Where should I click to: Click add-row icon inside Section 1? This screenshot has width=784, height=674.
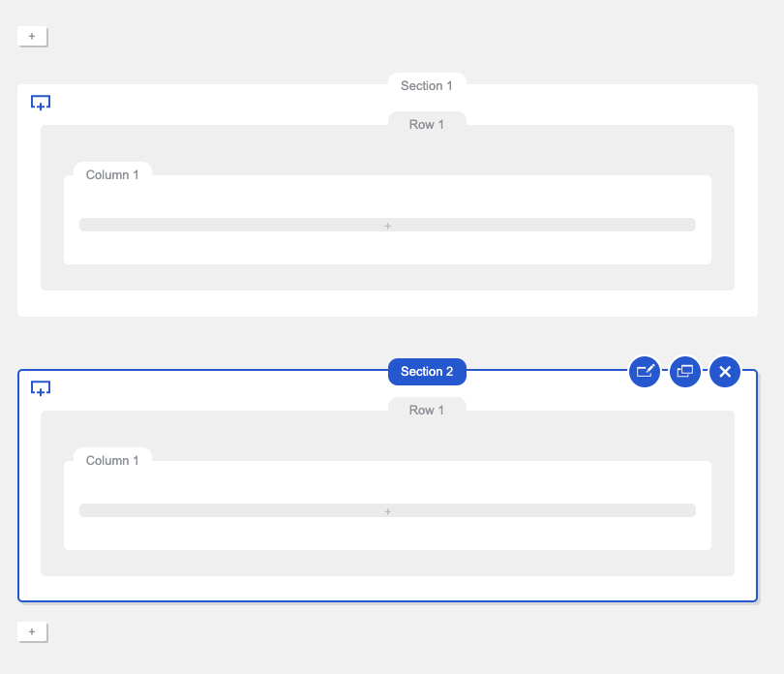41,103
